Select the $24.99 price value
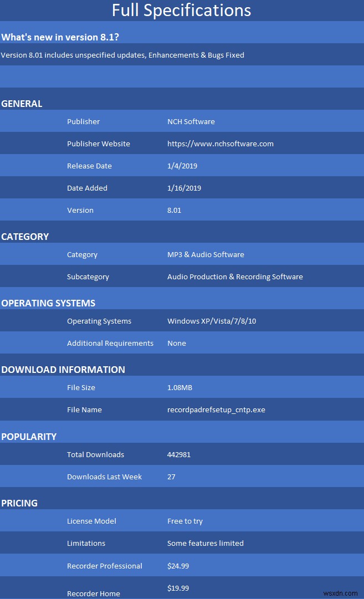Screen dimensions: 364x599 coord(178,566)
